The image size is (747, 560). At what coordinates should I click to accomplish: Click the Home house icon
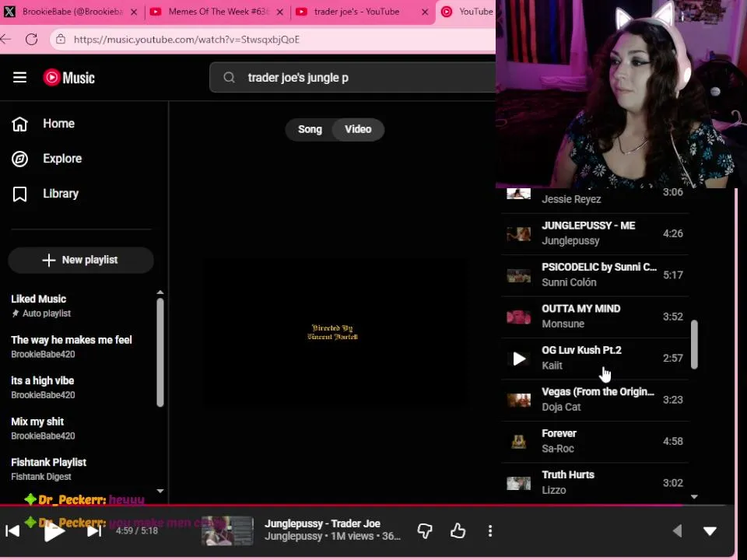[x=19, y=124]
